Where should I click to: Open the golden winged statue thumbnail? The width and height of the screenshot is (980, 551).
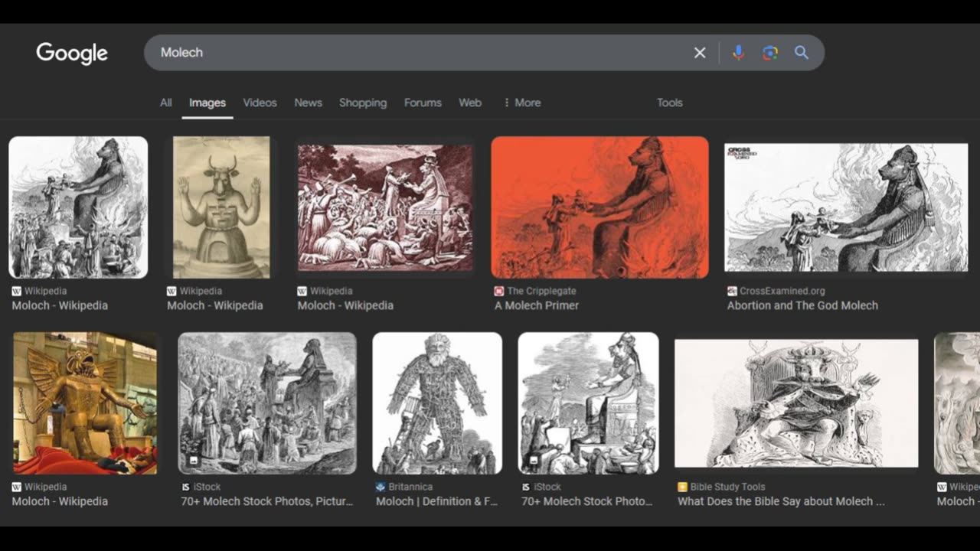[85, 403]
